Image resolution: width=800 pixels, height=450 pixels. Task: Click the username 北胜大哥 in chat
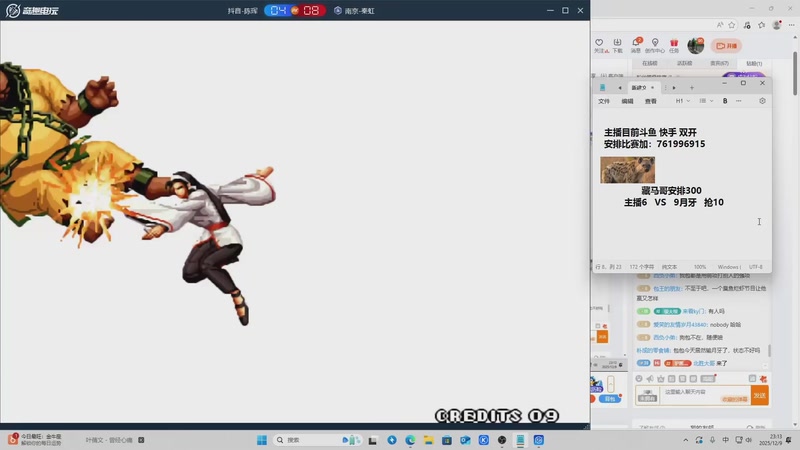(x=704, y=363)
